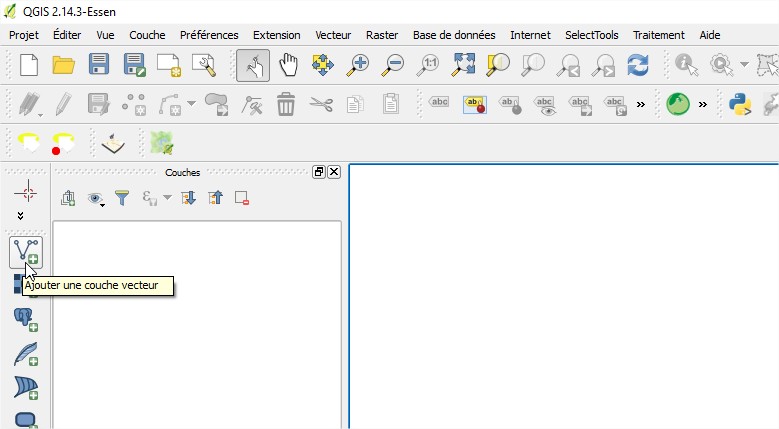779x429 pixels.
Task: Select the touch zoom and pan tool
Action: (253, 65)
